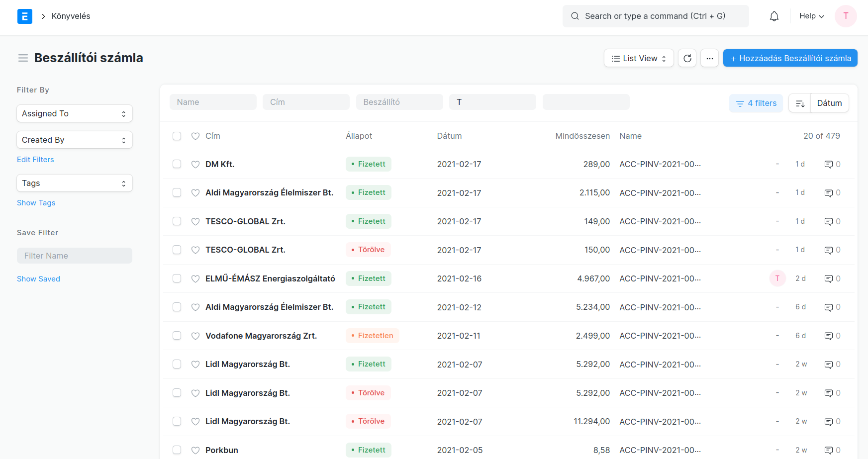Open the List View switcher dropdown

tap(638, 58)
